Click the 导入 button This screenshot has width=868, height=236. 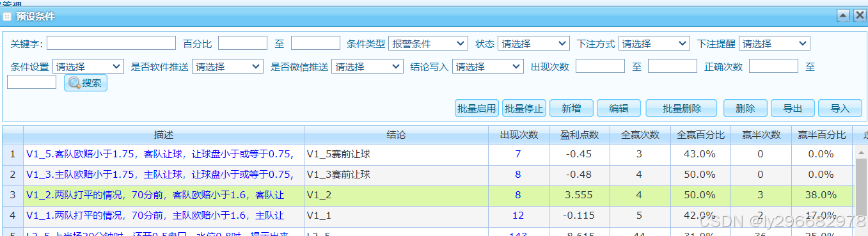(x=840, y=109)
